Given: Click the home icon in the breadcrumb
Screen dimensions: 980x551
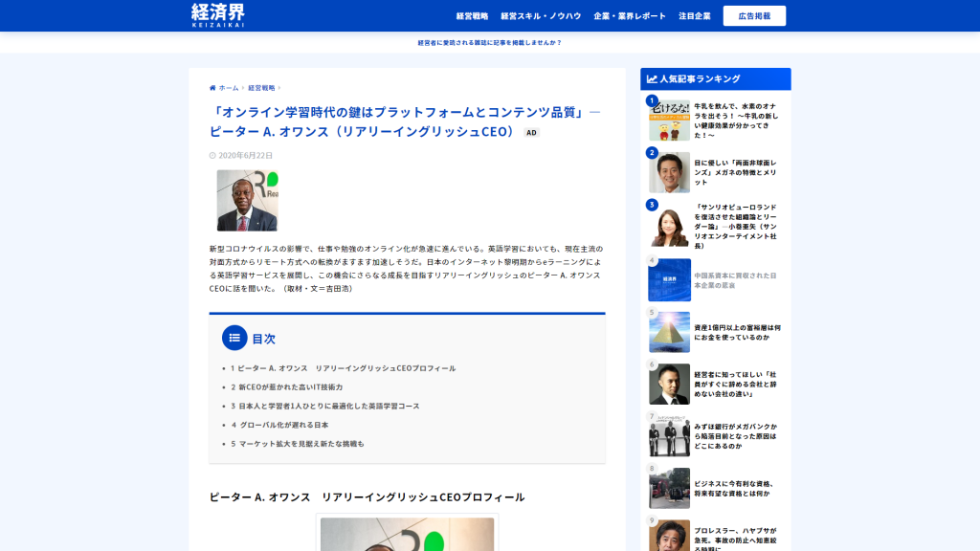Looking at the screenshot, I should click(x=212, y=88).
